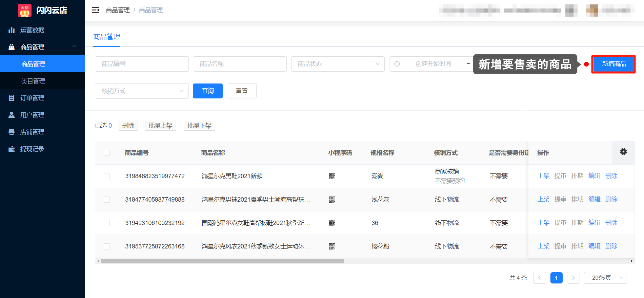Click 上架 for 樱花粉 row
The image size is (644, 298).
click(544, 246)
